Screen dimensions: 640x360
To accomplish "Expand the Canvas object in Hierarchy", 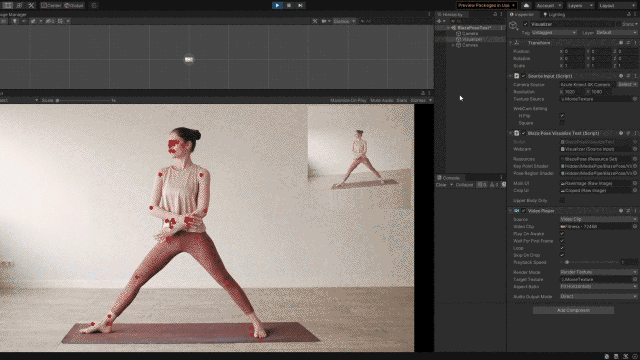I will 453,45.
